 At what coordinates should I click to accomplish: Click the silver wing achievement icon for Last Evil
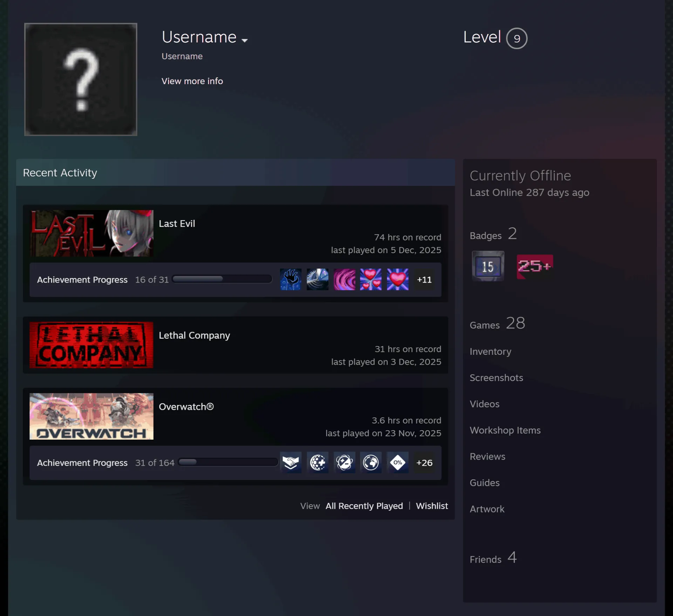[318, 279]
